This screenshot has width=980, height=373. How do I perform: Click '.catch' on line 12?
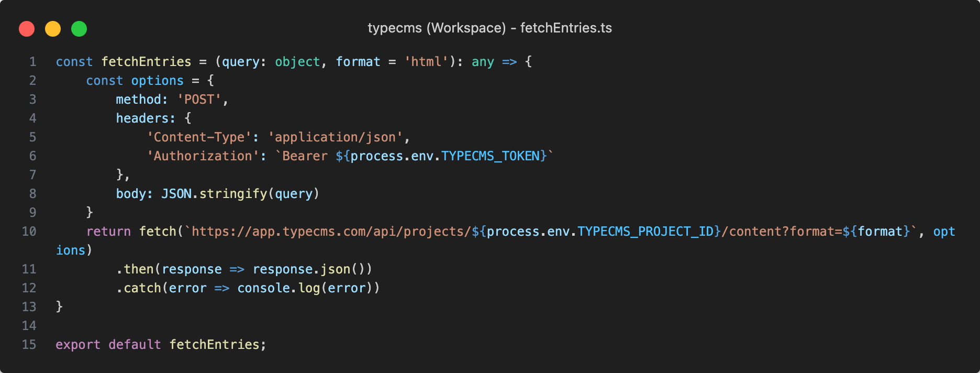[x=139, y=288]
